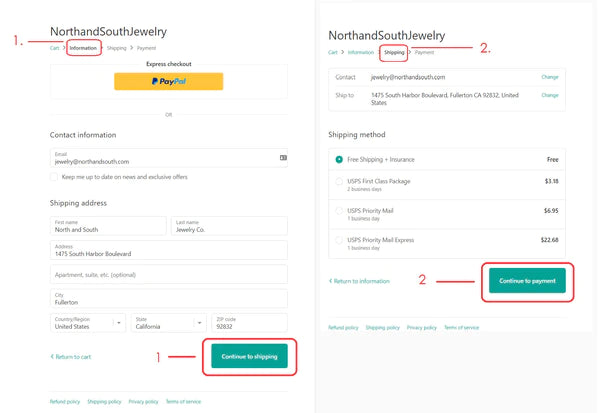Focus the ZIP code input field
The width and height of the screenshot is (600, 413).
pyautogui.click(x=249, y=323)
